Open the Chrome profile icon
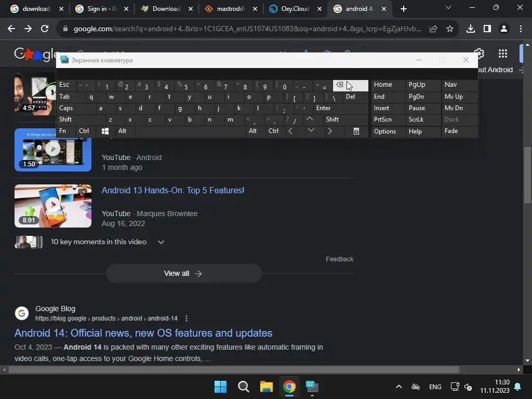The image size is (532, 399). (504, 29)
